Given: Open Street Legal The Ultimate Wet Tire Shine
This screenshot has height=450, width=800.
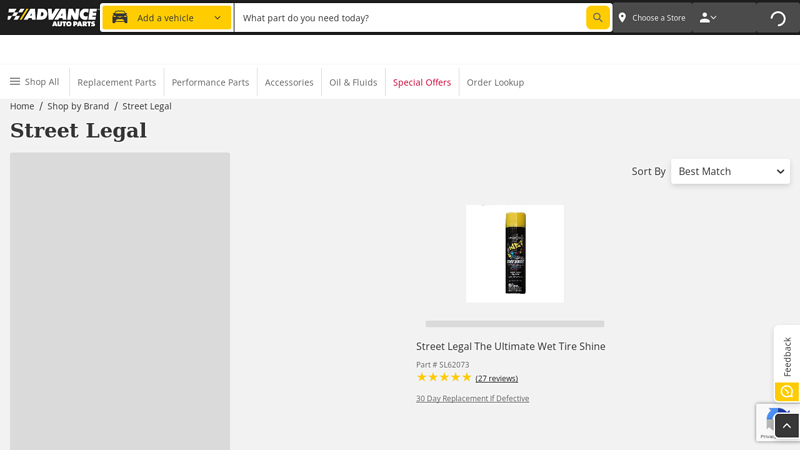Looking at the screenshot, I should (511, 346).
